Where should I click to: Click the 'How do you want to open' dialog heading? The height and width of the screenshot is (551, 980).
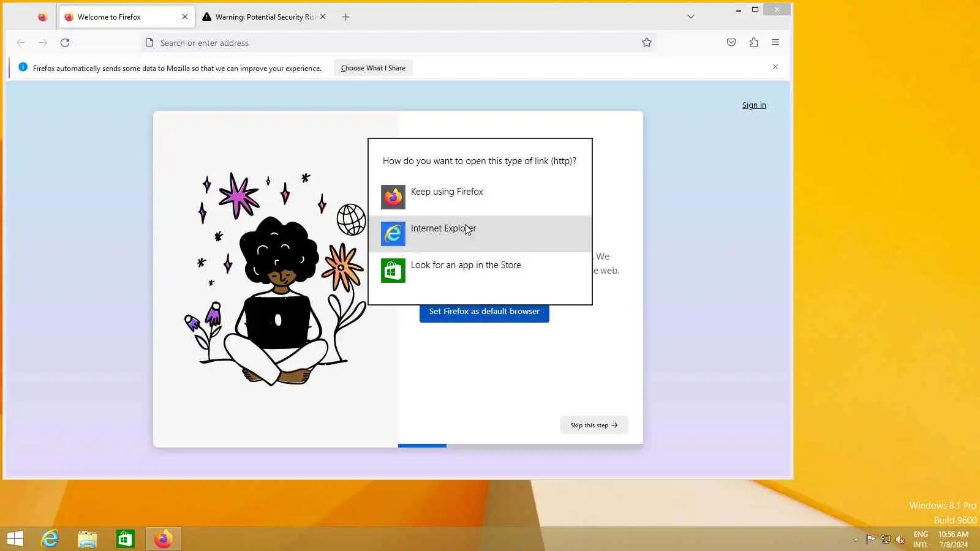(x=480, y=161)
